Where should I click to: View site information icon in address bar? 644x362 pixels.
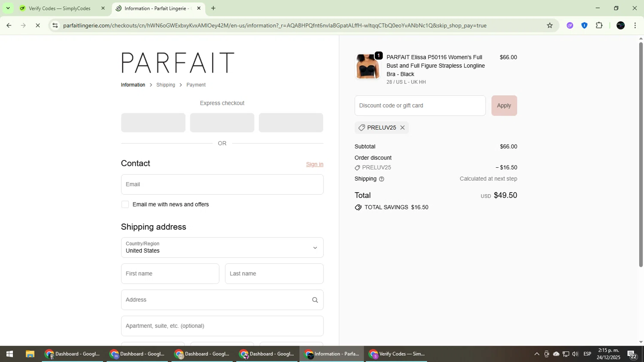click(55, 25)
